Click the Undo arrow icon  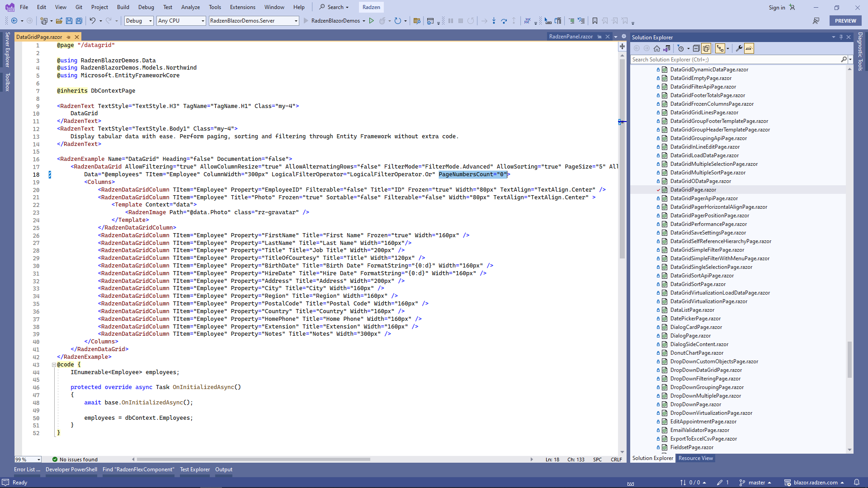[x=93, y=21]
